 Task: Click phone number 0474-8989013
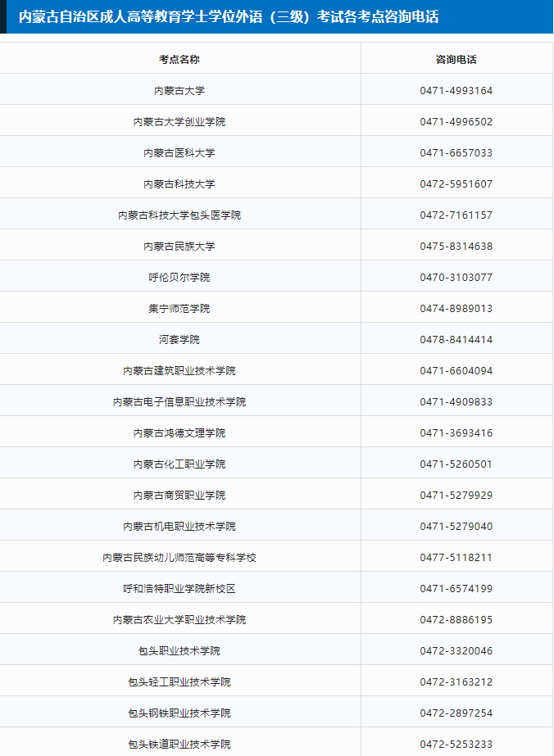[456, 308]
